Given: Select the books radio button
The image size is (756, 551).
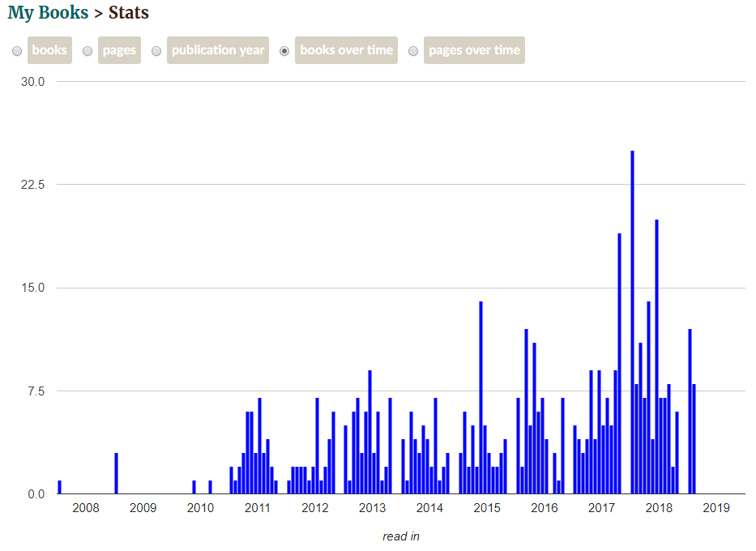Looking at the screenshot, I should [x=17, y=50].
